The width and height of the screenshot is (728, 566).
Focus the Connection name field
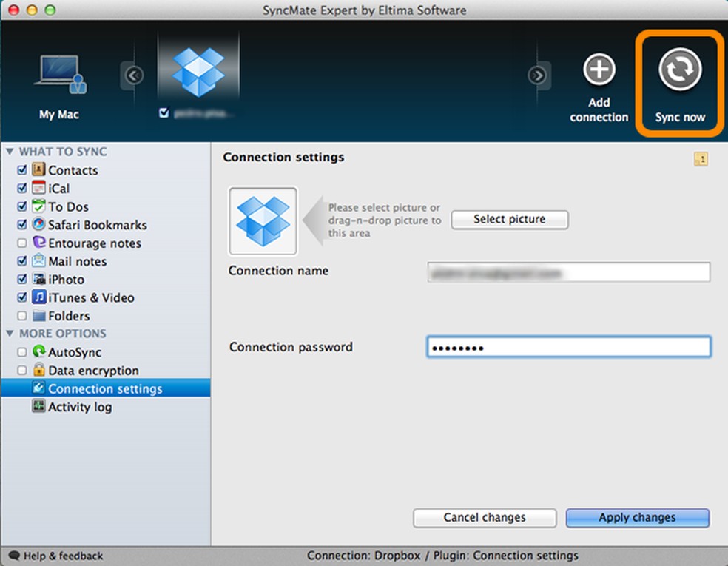pyautogui.click(x=568, y=272)
